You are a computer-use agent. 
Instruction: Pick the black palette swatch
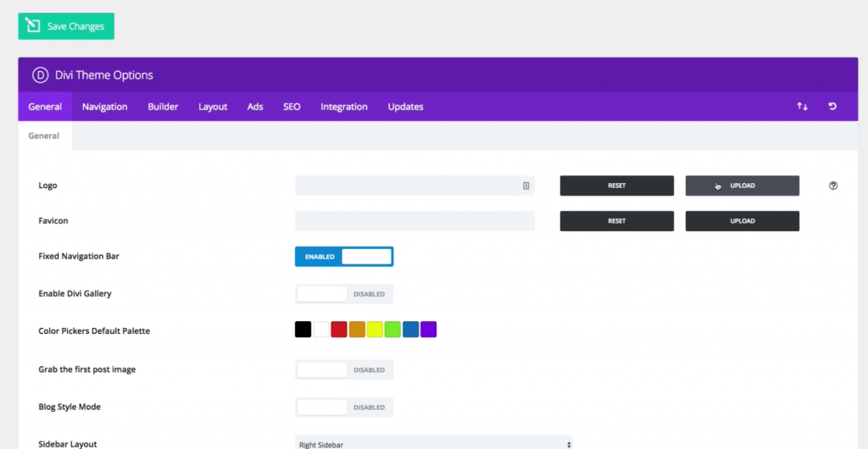[303, 330]
